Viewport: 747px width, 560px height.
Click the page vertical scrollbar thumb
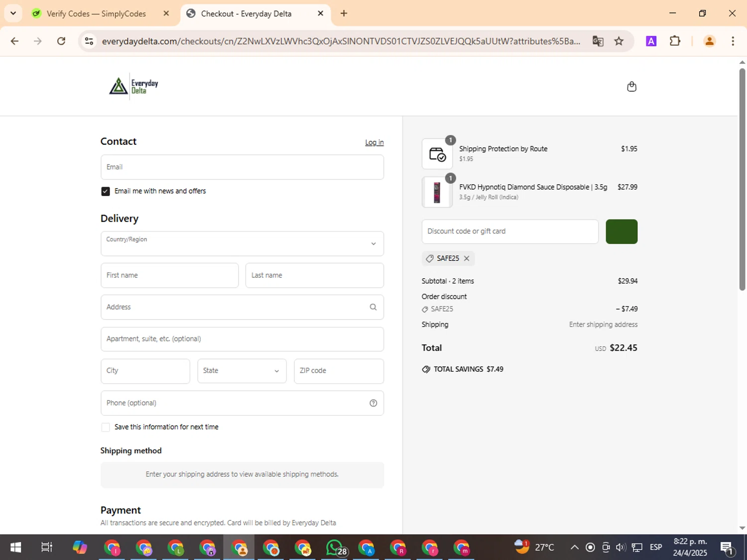click(742, 179)
